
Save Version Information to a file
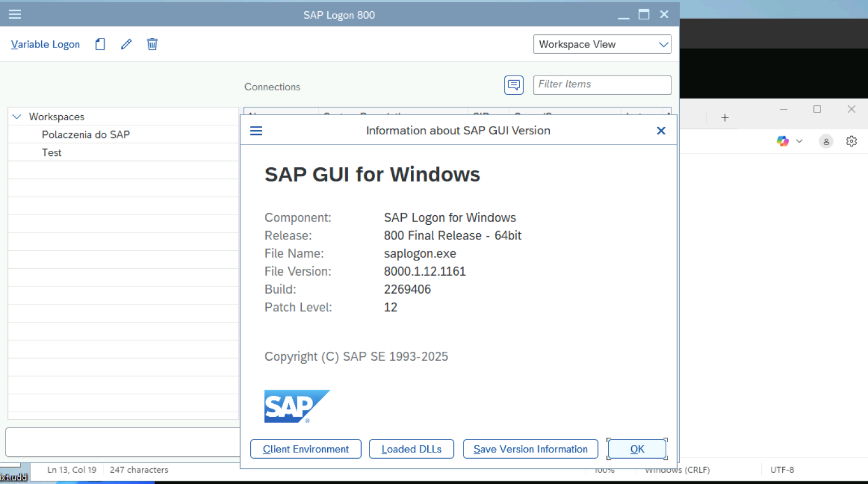coord(530,449)
